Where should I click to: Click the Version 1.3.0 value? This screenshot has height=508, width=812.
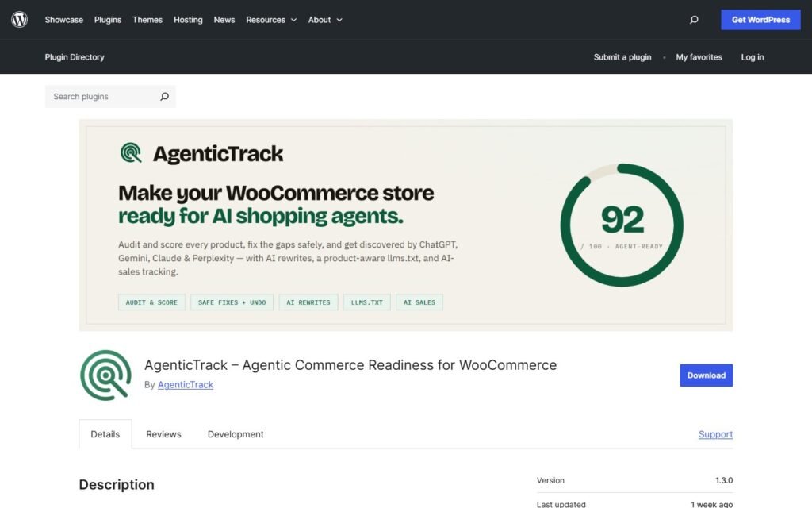(724, 480)
